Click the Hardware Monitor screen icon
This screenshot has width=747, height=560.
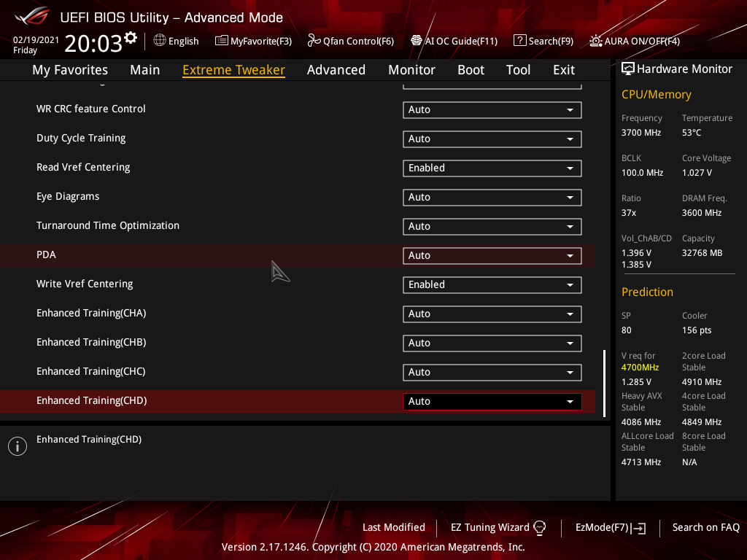pos(628,69)
